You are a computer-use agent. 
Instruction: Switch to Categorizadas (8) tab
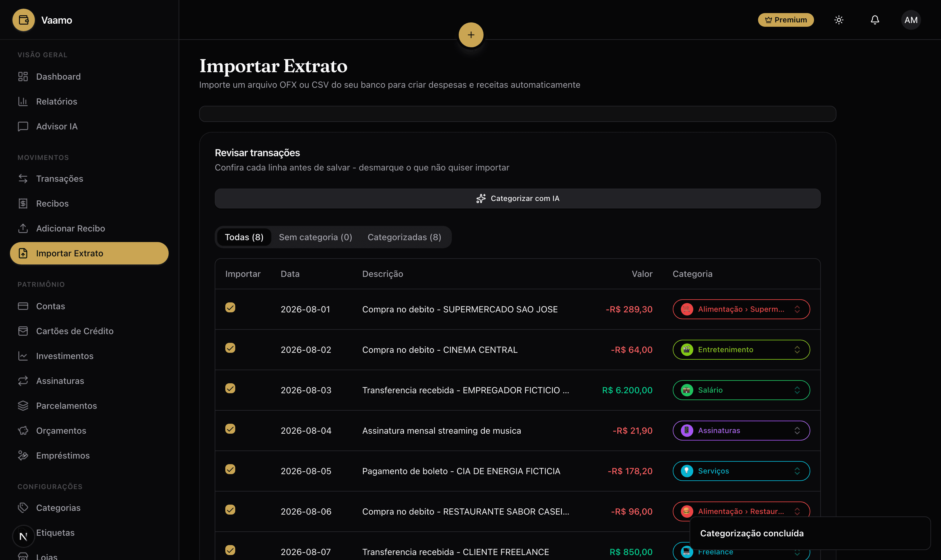[404, 237]
